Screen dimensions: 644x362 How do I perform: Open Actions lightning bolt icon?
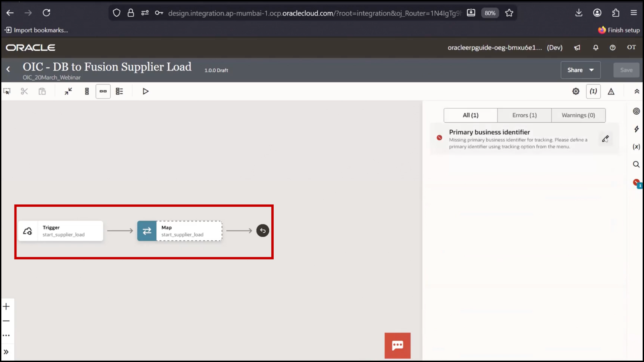coord(636,129)
